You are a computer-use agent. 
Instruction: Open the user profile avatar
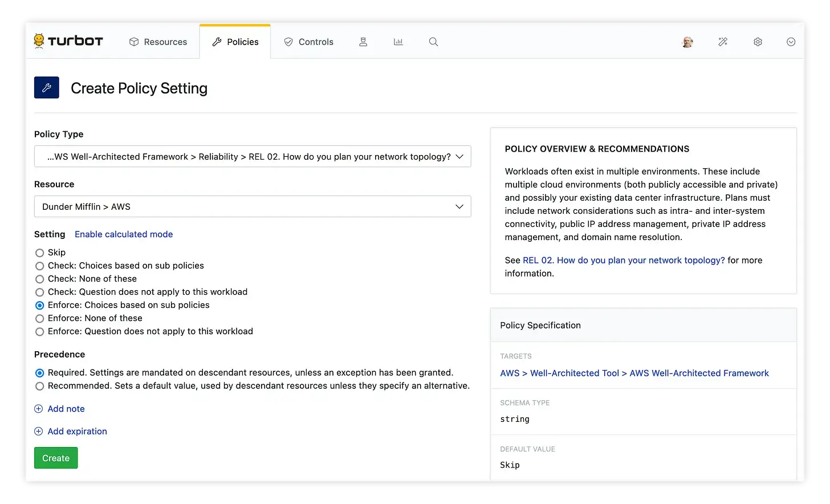pos(687,42)
